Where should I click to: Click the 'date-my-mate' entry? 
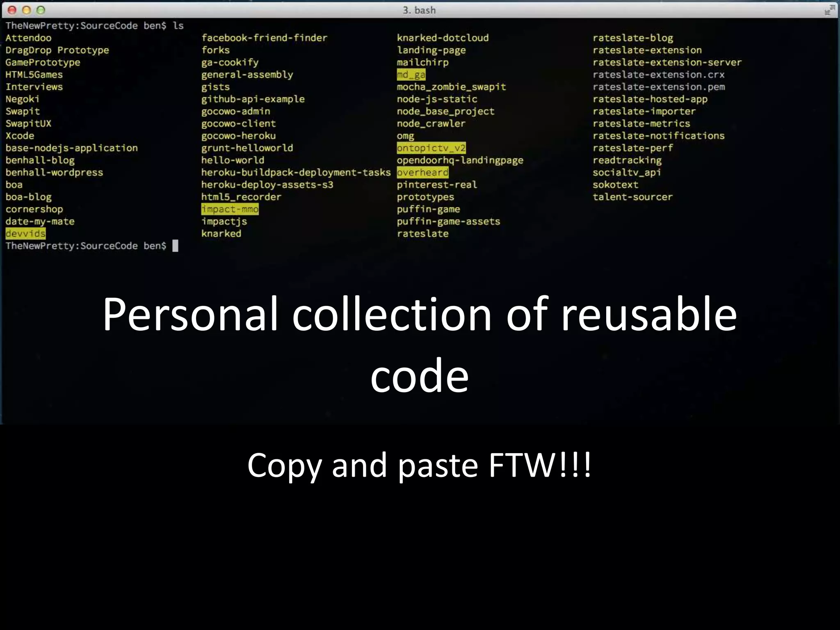pyautogui.click(x=40, y=221)
